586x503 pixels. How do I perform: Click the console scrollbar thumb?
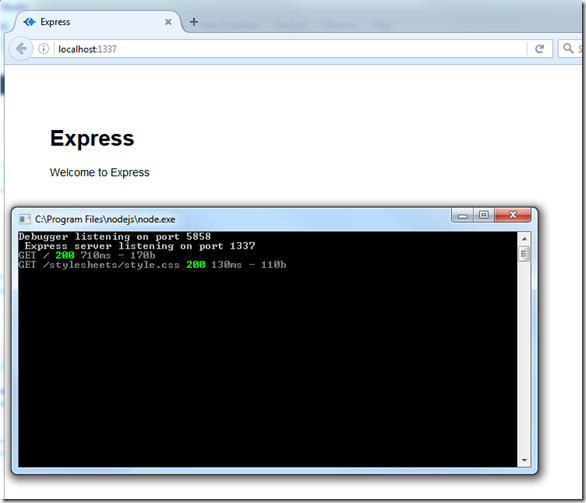tap(524, 254)
